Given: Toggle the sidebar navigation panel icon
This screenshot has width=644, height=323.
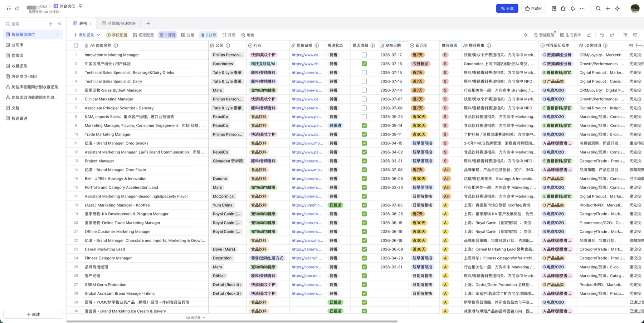Looking at the screenshot, I should 9,8.
